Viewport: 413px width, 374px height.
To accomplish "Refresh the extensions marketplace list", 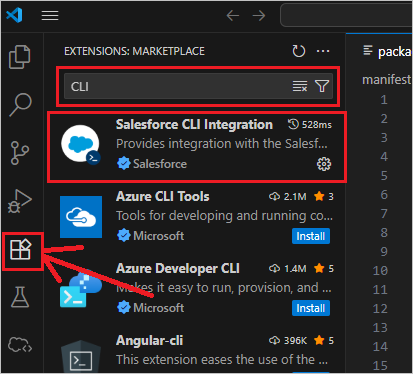I will point(298,51).
